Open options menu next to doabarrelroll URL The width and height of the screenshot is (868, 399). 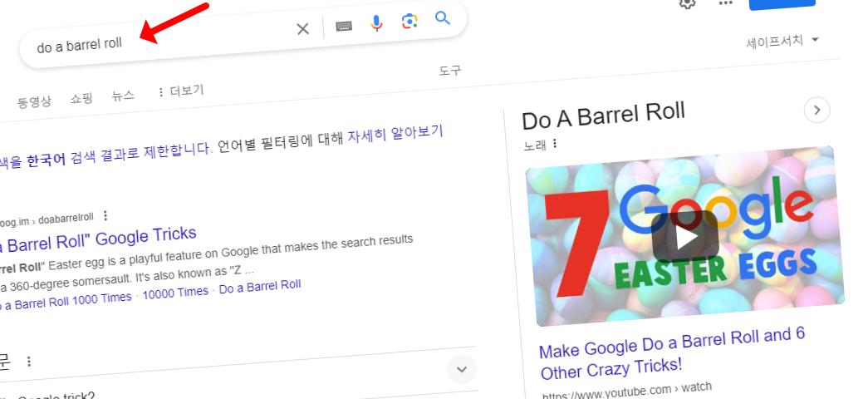coord(105,215)
